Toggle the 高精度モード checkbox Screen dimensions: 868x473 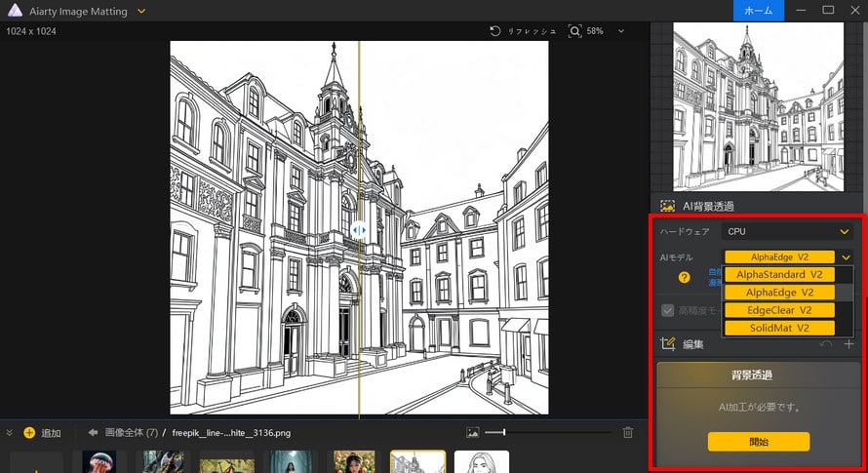668,310
